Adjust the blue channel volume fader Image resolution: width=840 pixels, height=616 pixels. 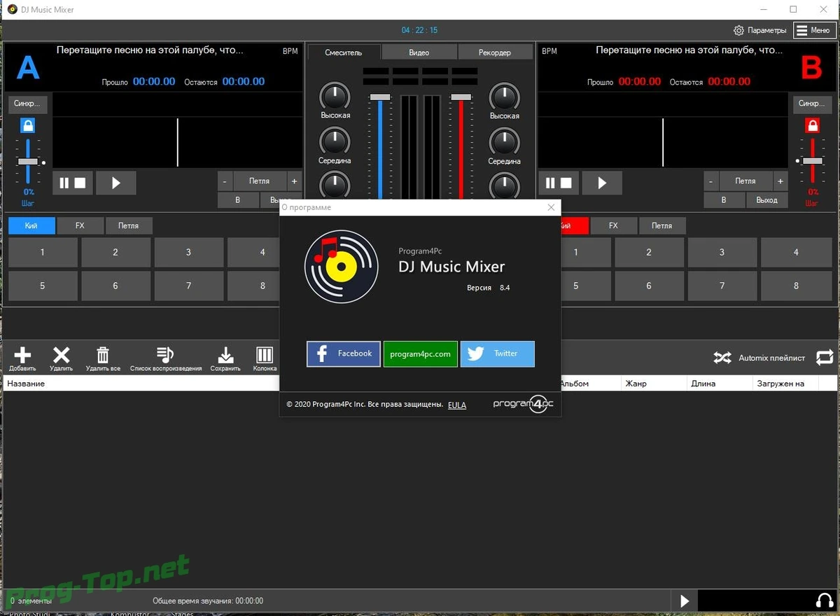coord(380,97)
